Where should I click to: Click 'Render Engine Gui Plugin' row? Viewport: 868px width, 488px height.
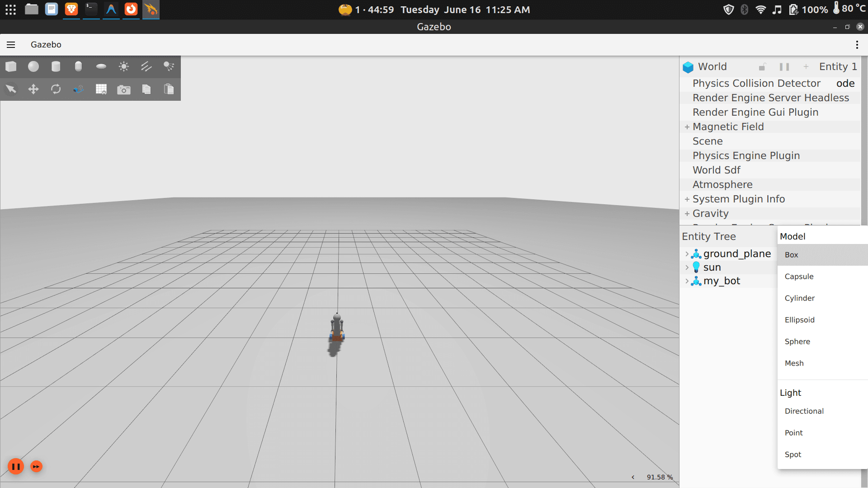[x=770, y=113]
